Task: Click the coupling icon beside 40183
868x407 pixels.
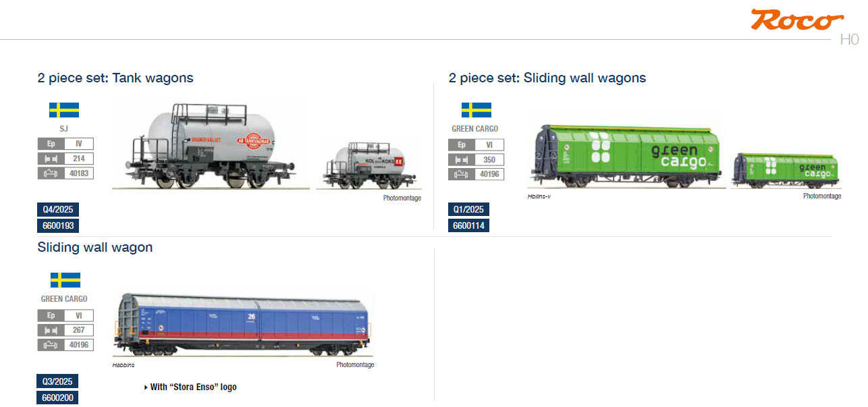Action: click(x=51, y=173)
